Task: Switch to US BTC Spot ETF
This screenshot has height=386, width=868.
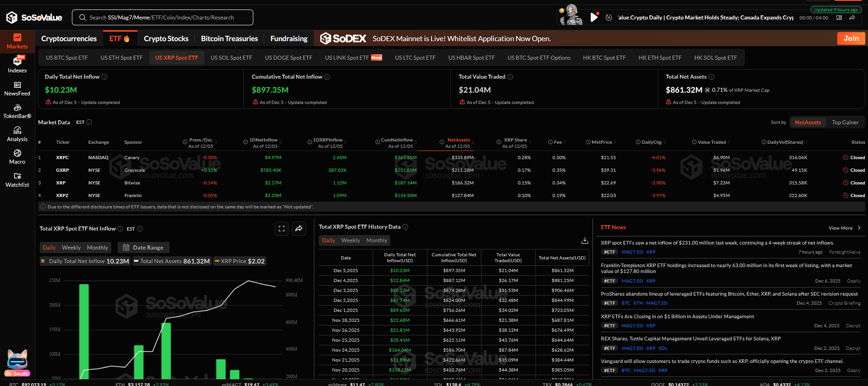Action: 67,58
